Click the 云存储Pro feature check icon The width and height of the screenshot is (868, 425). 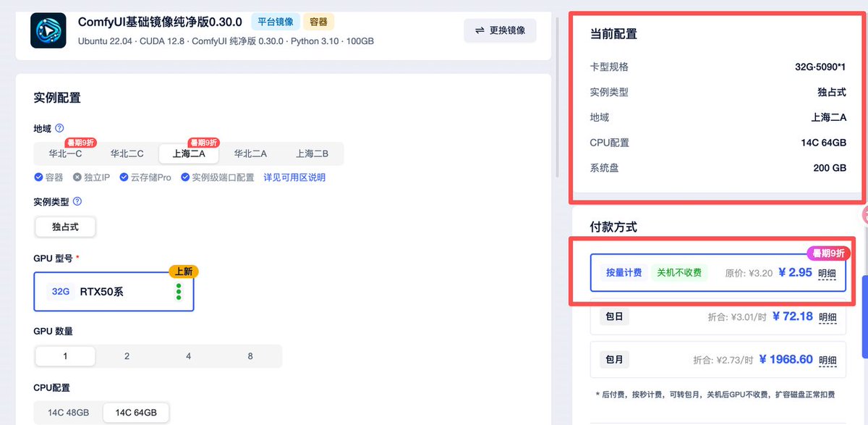[x=124, y=177]
